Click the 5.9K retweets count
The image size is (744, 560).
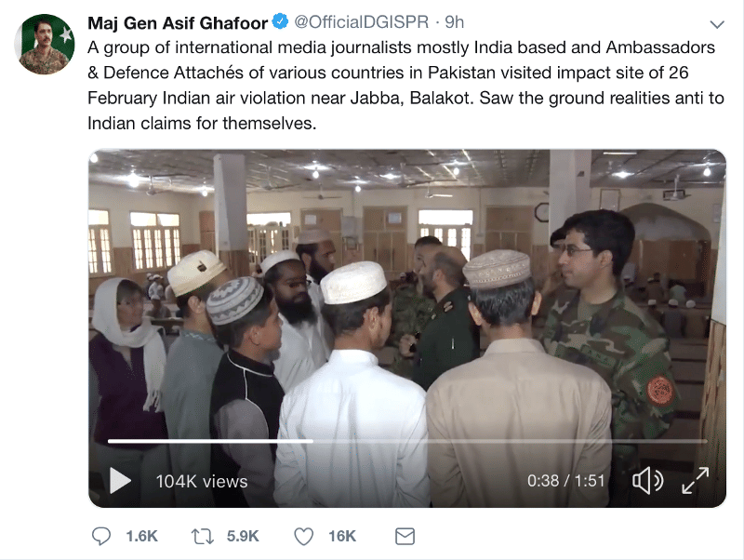(x=242, y=536)
